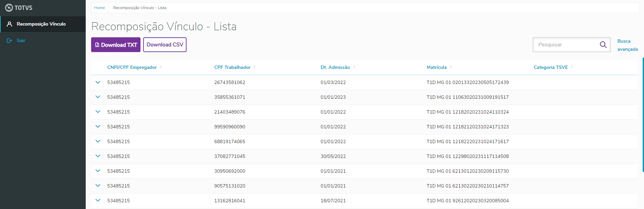The image size is (644, 209).
Task: Open Busca avançada link
Action: coord(628,45)
